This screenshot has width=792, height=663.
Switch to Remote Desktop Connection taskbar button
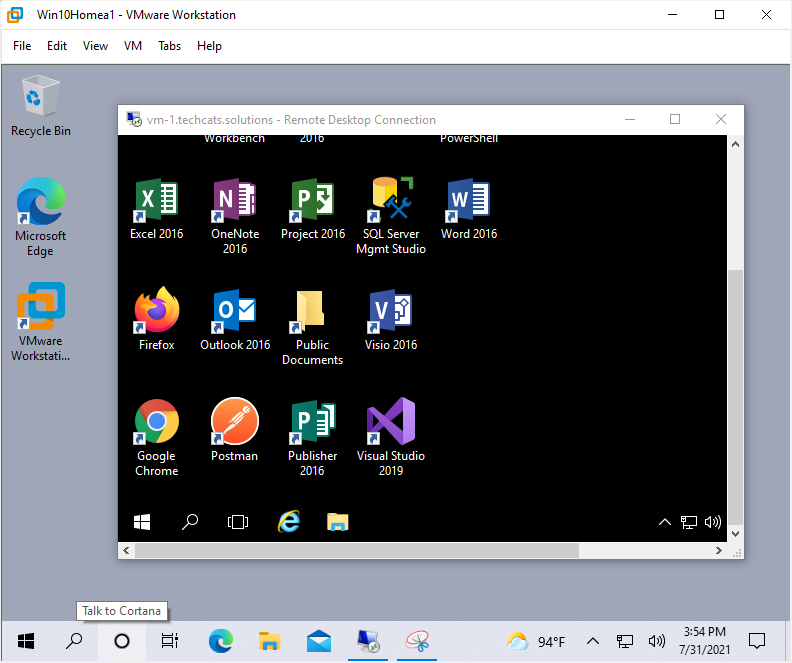[x=368, y=641]
